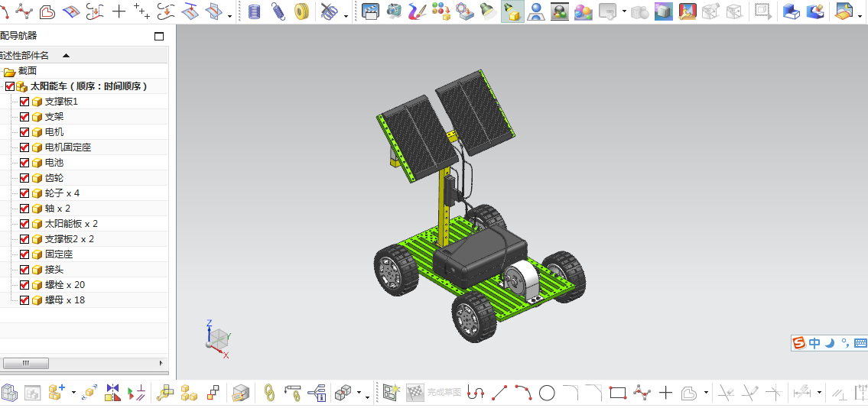Click the plus-shaped point tool

coord(119,11)
